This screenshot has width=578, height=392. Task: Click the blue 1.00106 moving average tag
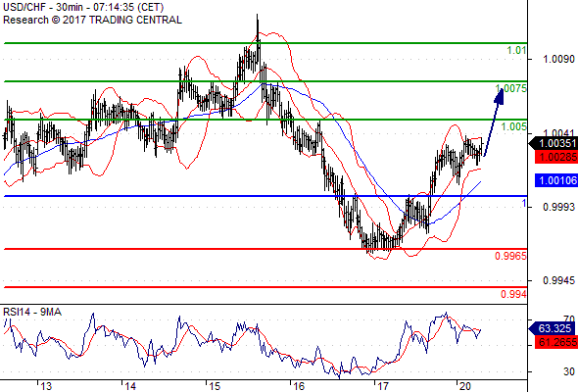tap(556, 180)
